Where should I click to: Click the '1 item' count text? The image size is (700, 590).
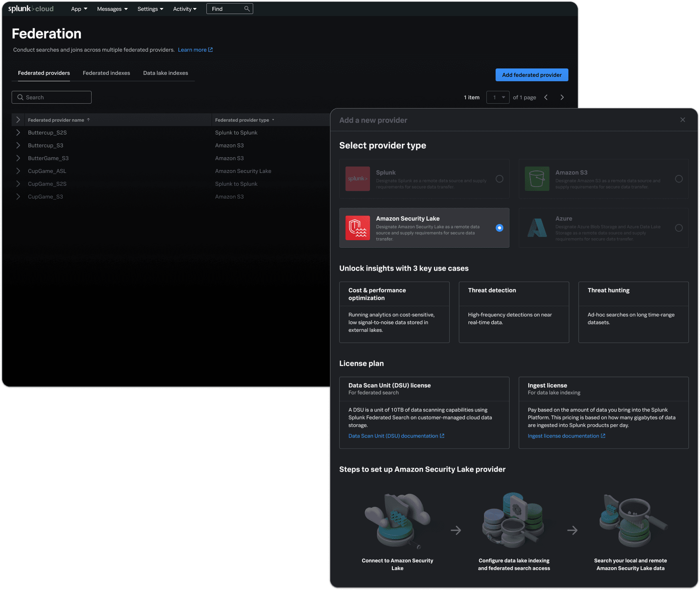click(x=472, y=97)
